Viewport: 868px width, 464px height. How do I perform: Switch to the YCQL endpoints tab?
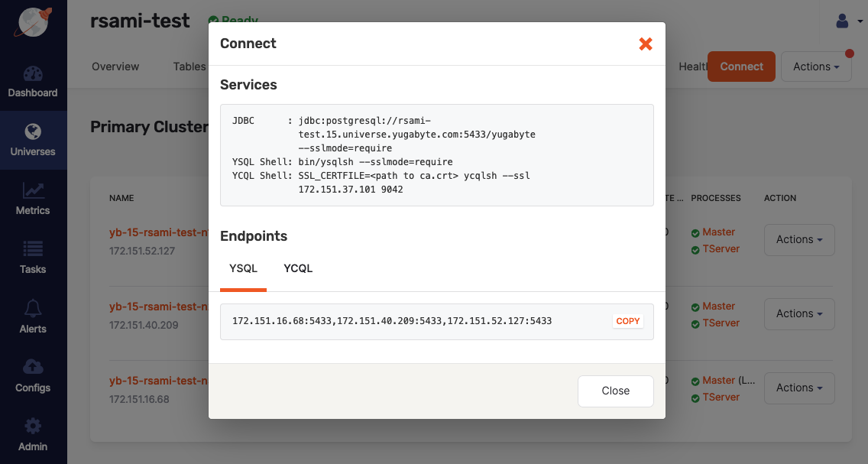[x=297, y=268]
